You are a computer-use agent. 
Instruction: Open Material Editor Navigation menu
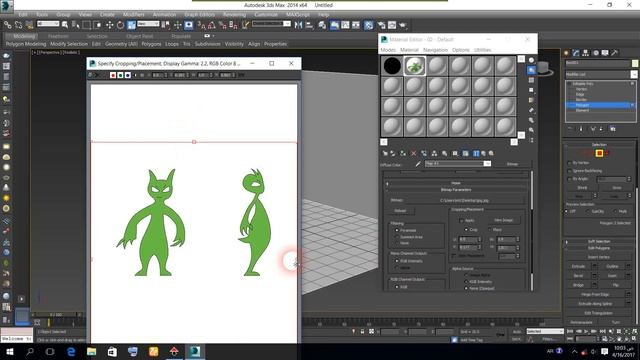[x=436, y=50]
